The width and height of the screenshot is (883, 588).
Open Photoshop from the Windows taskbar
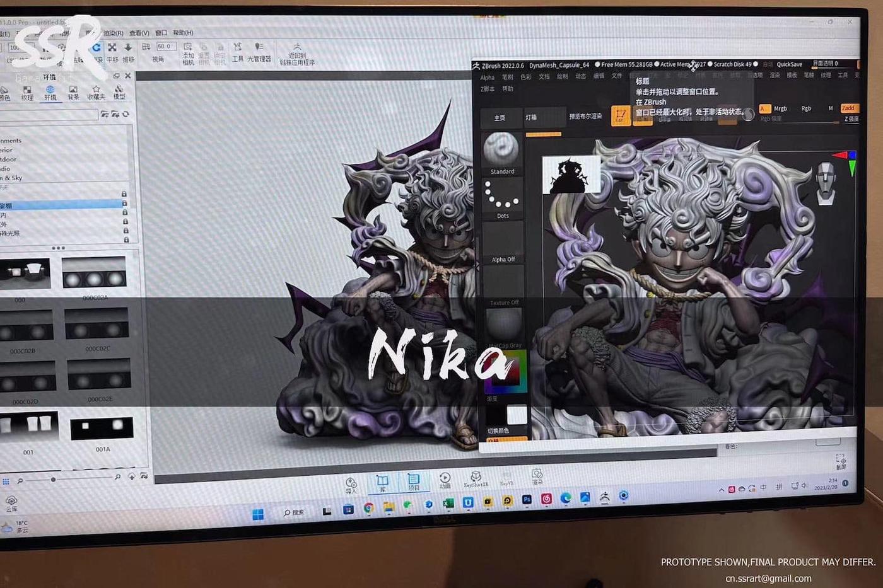[x=527, y=500]
